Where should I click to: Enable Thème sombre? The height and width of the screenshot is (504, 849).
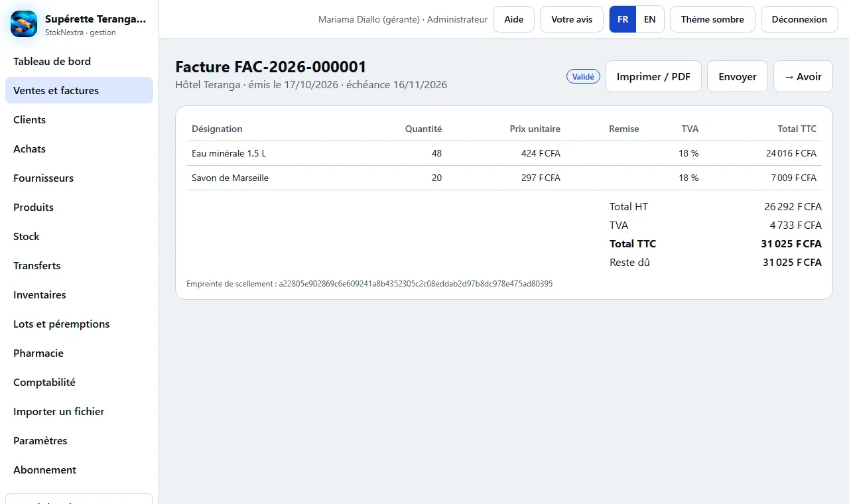coord(712,19)
